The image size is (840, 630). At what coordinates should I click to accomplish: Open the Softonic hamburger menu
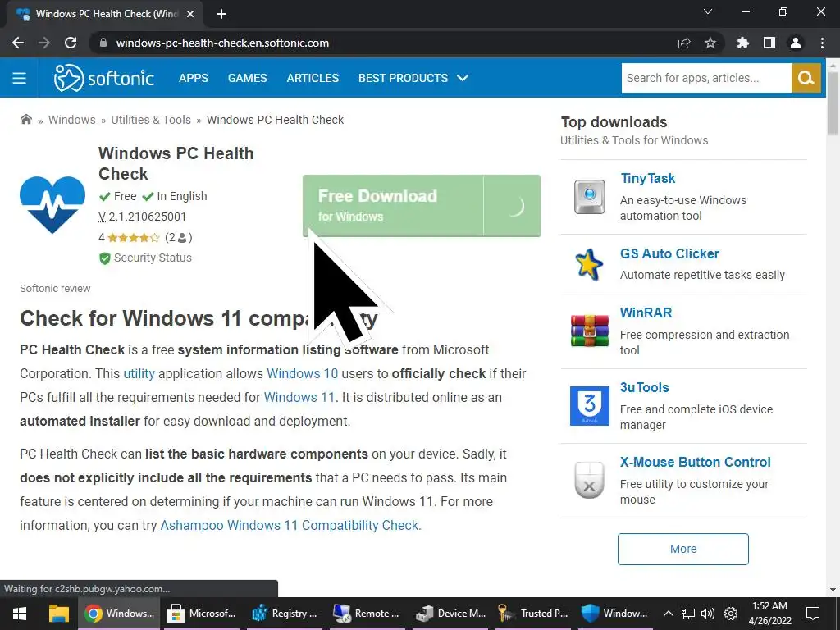[x=20, y=78]
